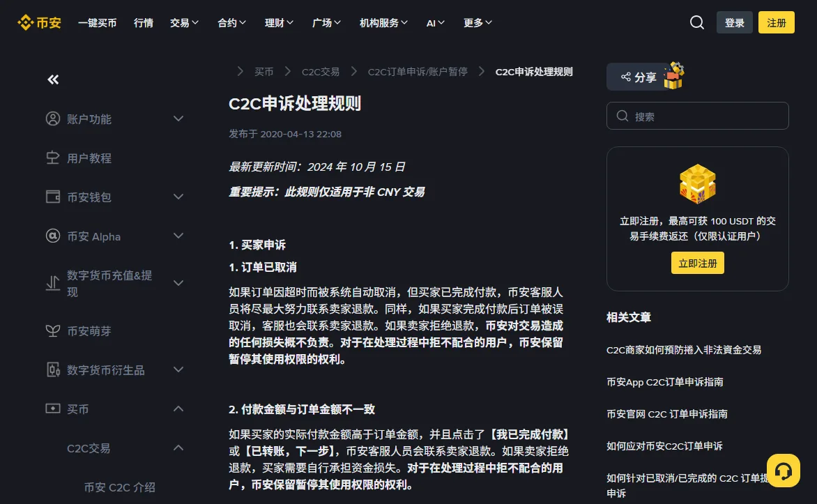Click C2C订单申诉/账户暂停 breadcrumb link

(x=418, y=72)
